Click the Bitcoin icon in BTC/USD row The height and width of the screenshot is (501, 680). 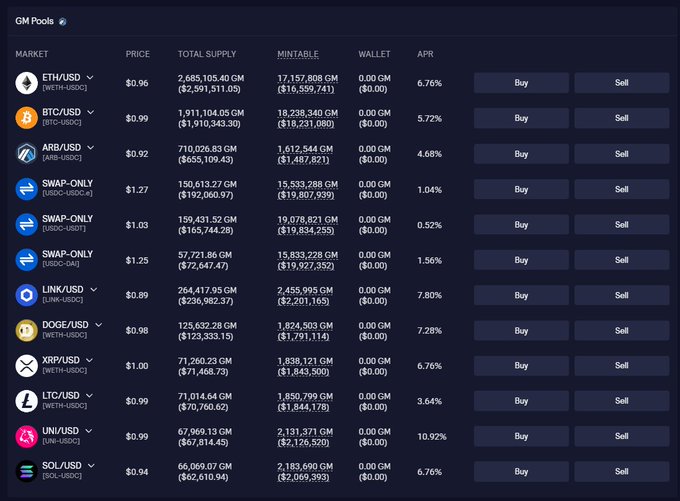click(26, 118)
